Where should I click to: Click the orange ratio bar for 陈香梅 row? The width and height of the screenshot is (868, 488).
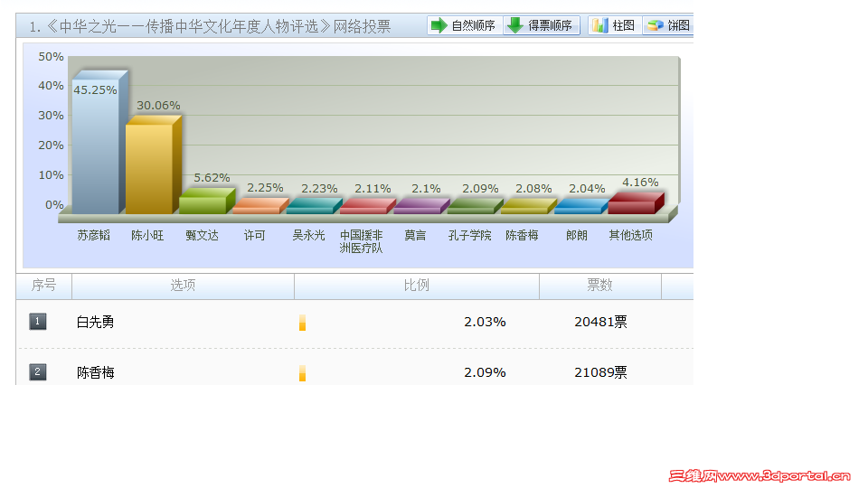[302, 373]
